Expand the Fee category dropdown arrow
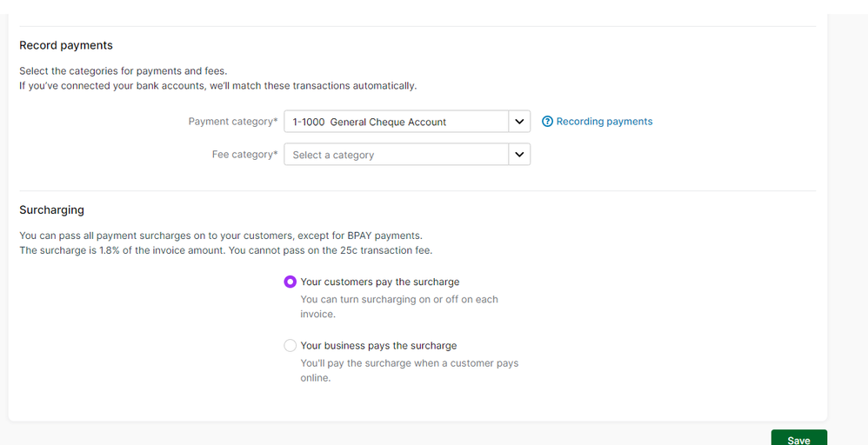 519,155
